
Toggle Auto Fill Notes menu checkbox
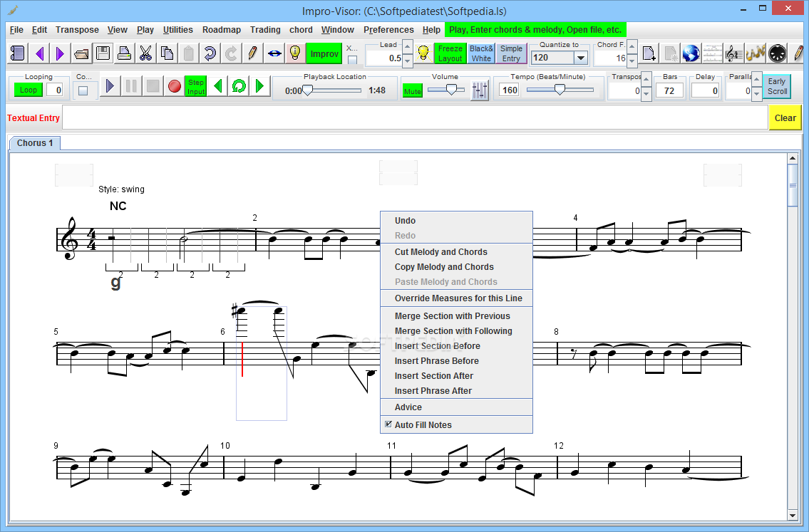tap(388, 424)
